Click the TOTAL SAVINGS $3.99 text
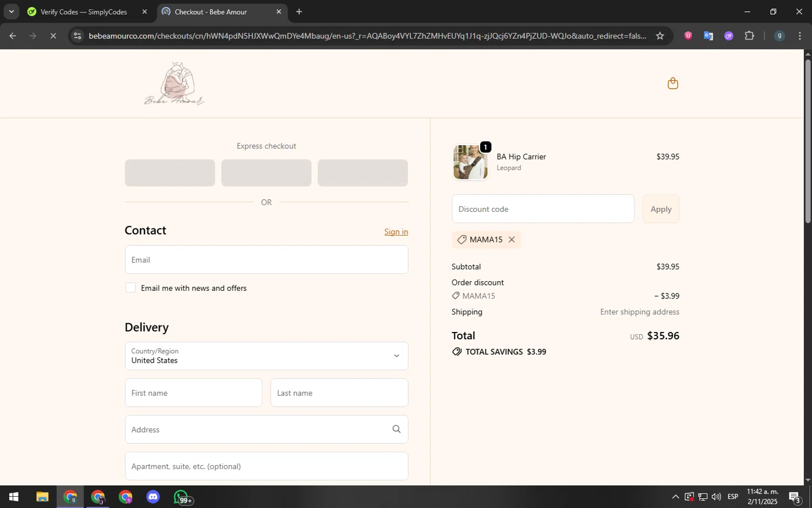812x508 pixels. pos(506,352)
